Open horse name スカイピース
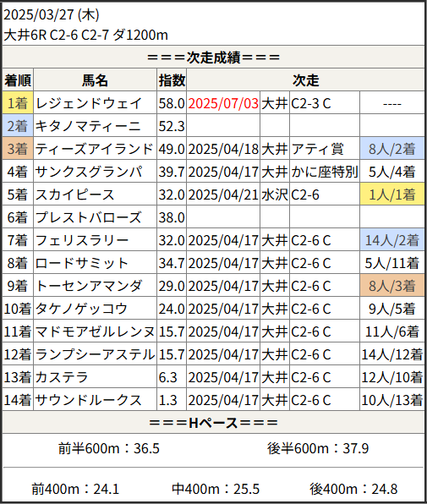Image resolution: width=427 pixels, height=504 pixels. (75, 194)
